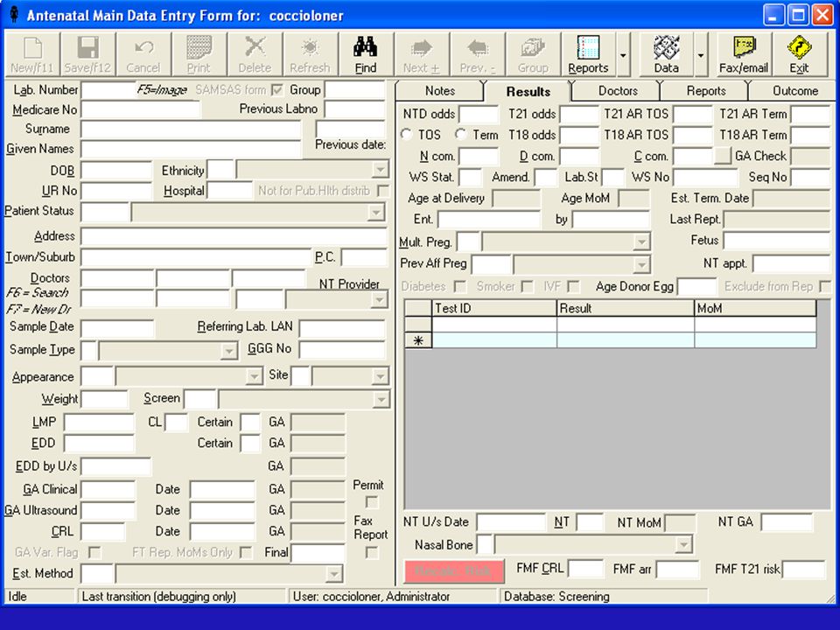840x630 pixels.
Task: Switch to the Outcome tab
Action: point(795,90)
